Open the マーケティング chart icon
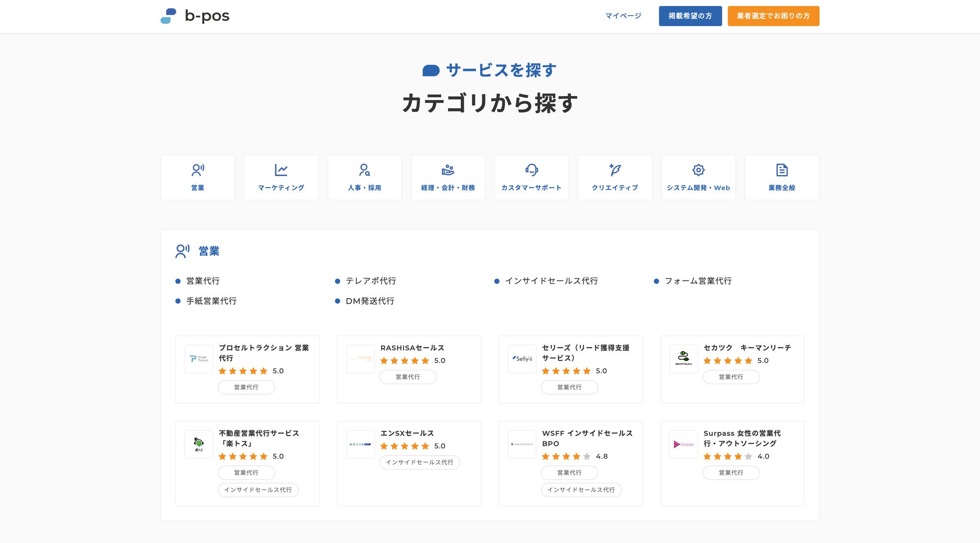Screen dimensions: 980x543 click(281, 170)
